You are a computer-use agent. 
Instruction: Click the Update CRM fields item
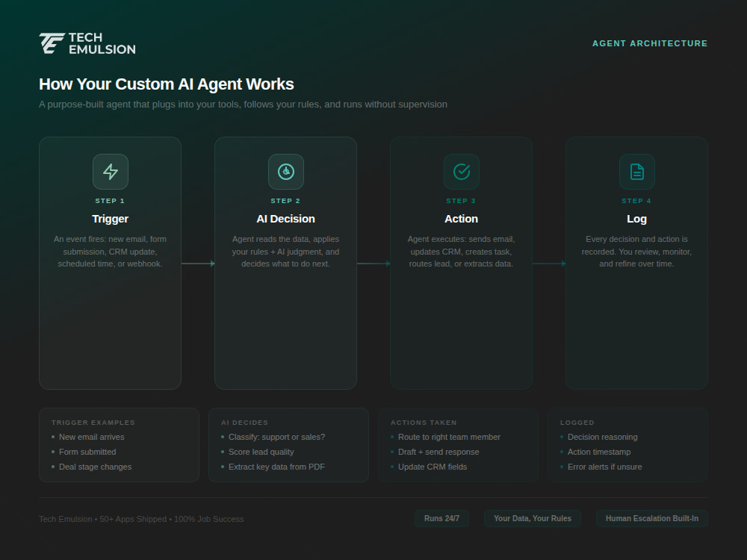click(433, 467)
